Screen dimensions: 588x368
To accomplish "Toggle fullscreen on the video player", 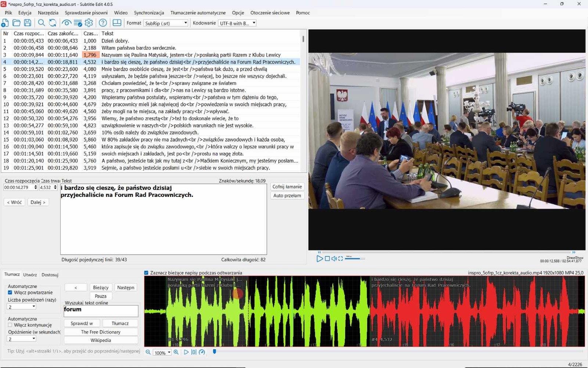I will point(341,259).
